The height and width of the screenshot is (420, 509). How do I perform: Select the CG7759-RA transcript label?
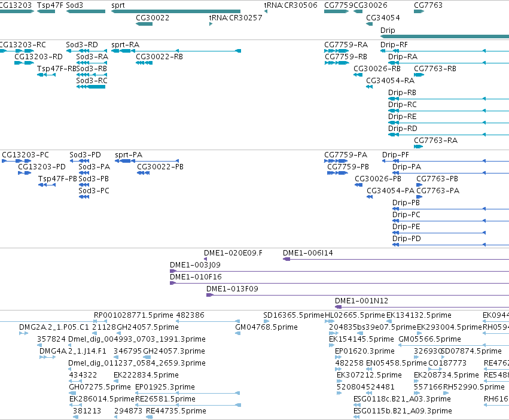point(346,44)
